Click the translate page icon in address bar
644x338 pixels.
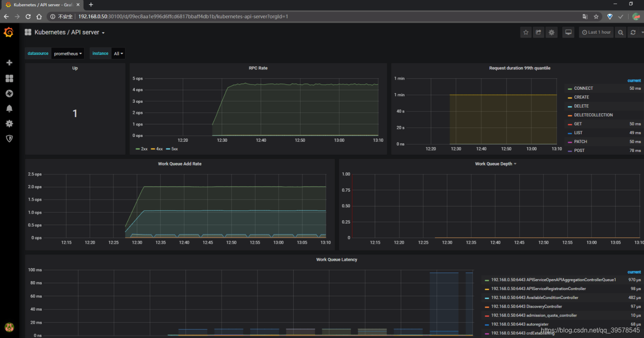point(585,17)
